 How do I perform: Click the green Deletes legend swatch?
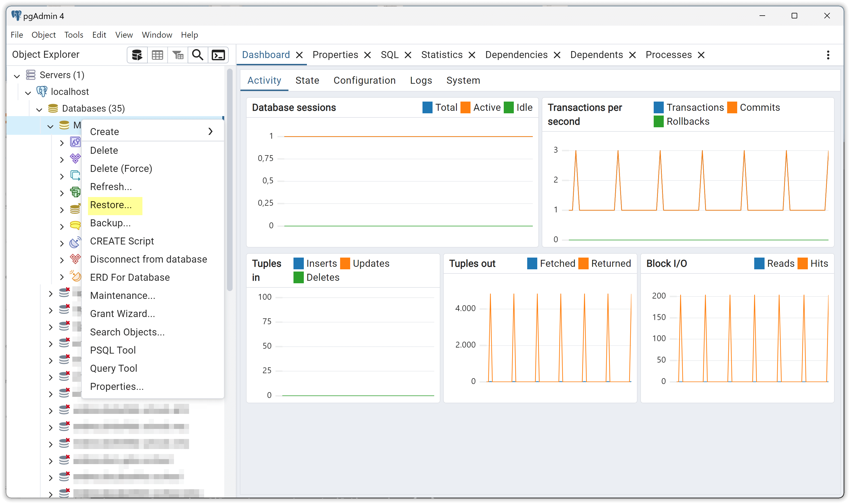(298, 277)
